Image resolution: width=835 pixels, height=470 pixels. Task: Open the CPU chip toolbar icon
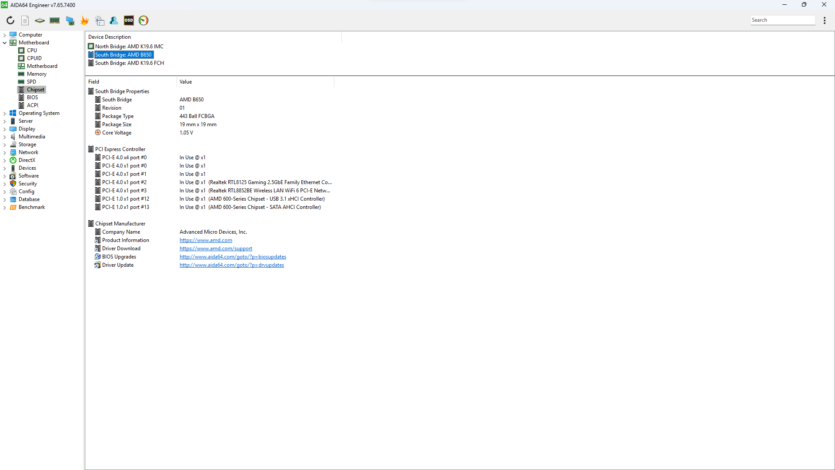point(39,20)
